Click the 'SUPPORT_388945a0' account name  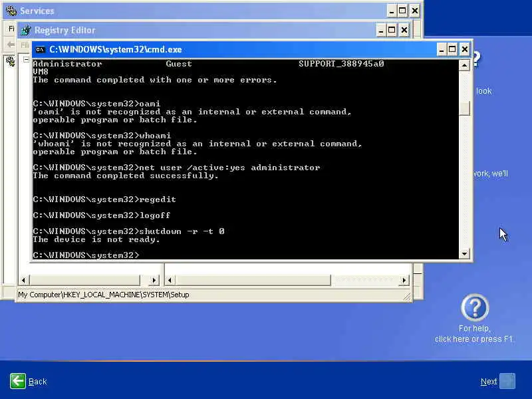[341, 64]
